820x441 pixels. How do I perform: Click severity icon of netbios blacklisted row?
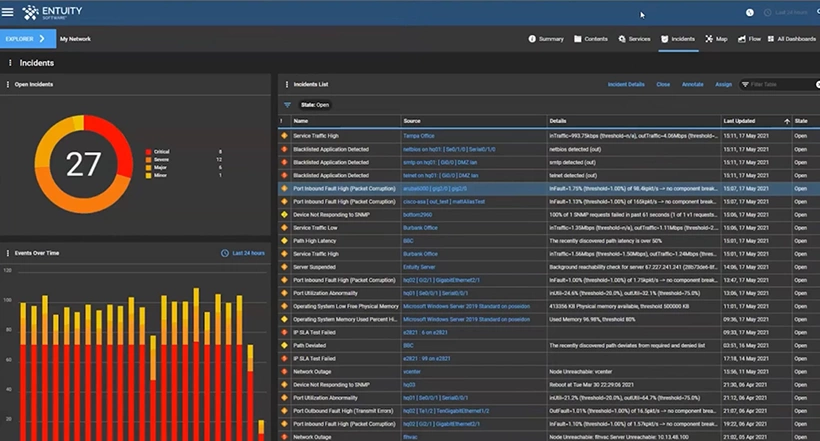tap(284, 149)
